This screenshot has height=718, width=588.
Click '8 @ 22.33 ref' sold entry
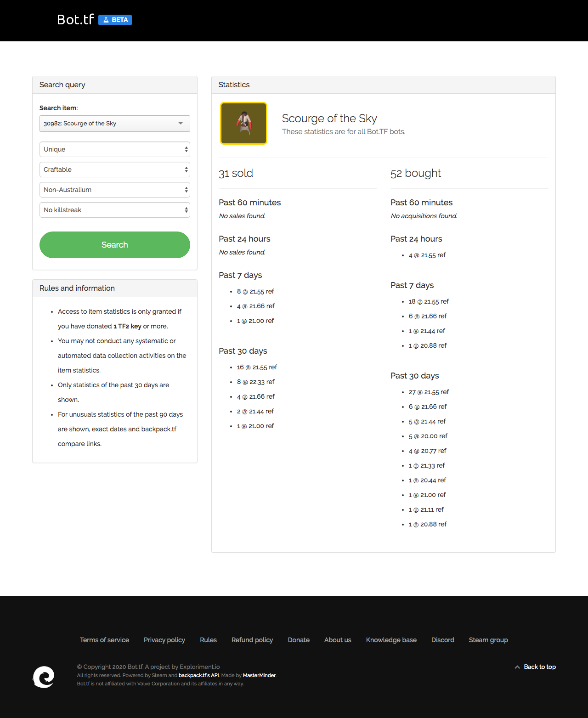click(256, 382)
